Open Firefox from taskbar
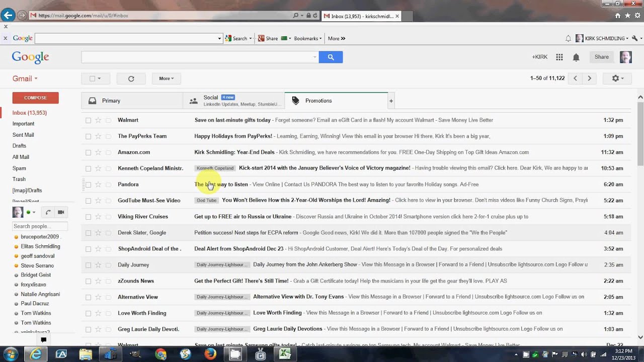This screenshot has height=362, width=644. [210, 354]
